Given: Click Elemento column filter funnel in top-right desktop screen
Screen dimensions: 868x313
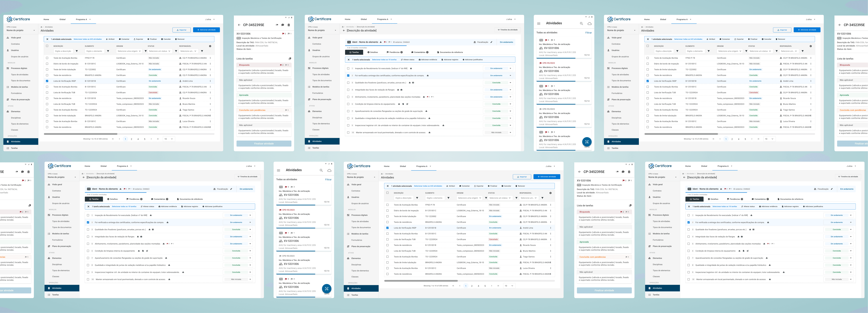Looking at the screenshot, I should (709, 51).
